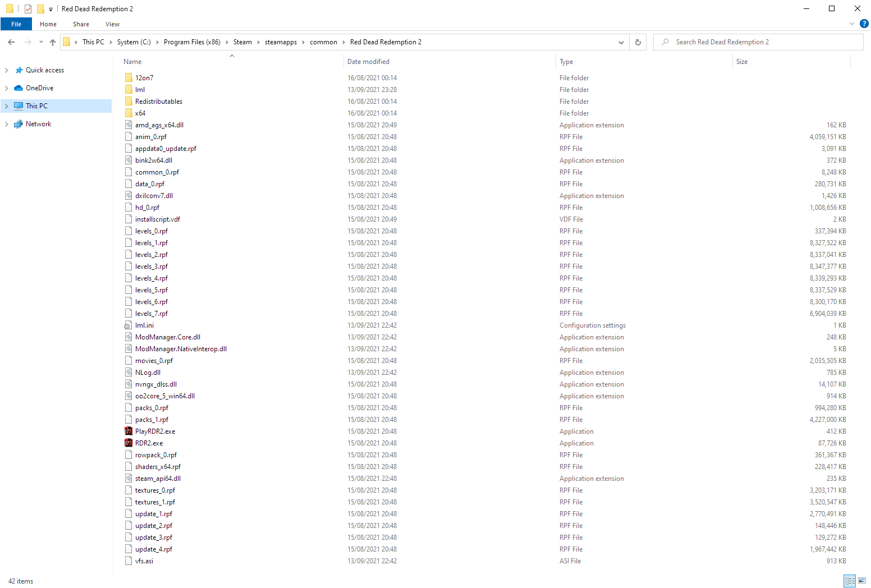Screen dimensions: 871x588
Task: Go up one folder level
Action: click(53, 42)
